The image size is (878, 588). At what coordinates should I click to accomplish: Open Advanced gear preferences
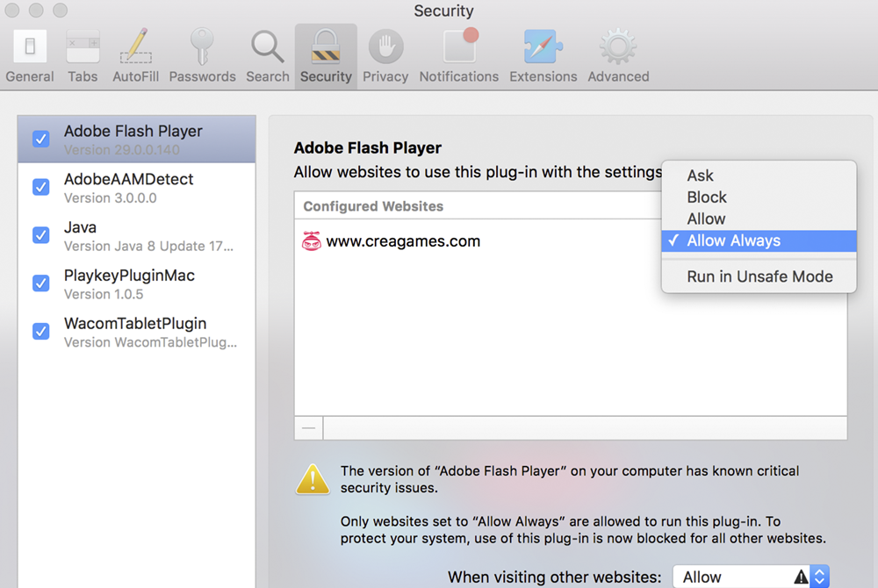(x=618, y=55)
